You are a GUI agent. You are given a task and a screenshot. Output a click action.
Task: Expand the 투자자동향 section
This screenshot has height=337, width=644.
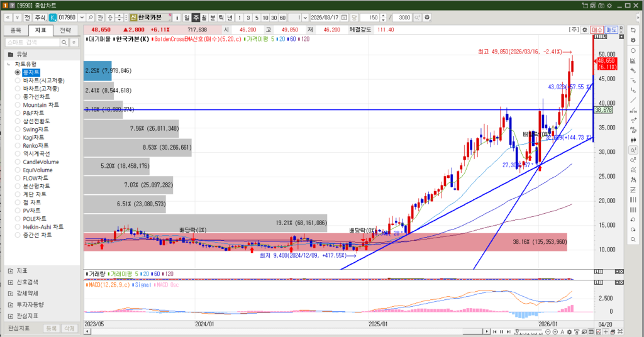point(11,304)
